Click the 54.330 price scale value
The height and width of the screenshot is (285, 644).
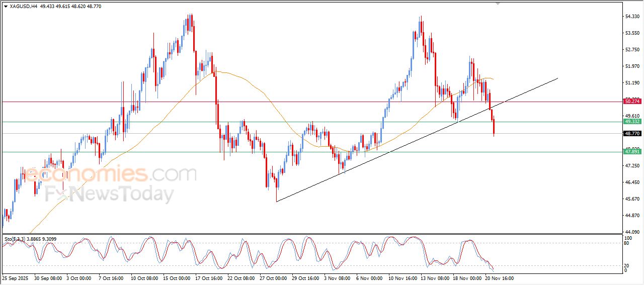coord(632,17)
